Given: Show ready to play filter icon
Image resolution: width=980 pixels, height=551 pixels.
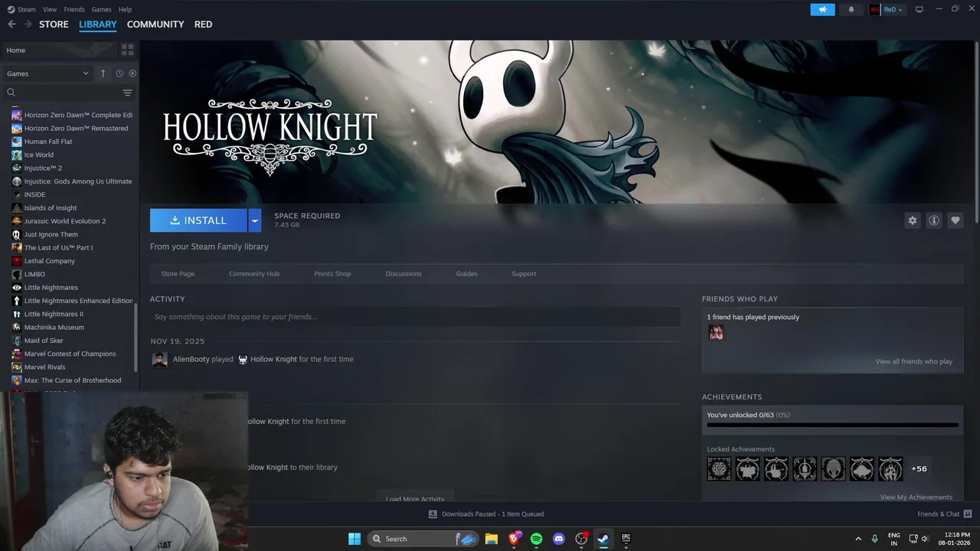Looking at the screenshot, I should click(132, 73).
